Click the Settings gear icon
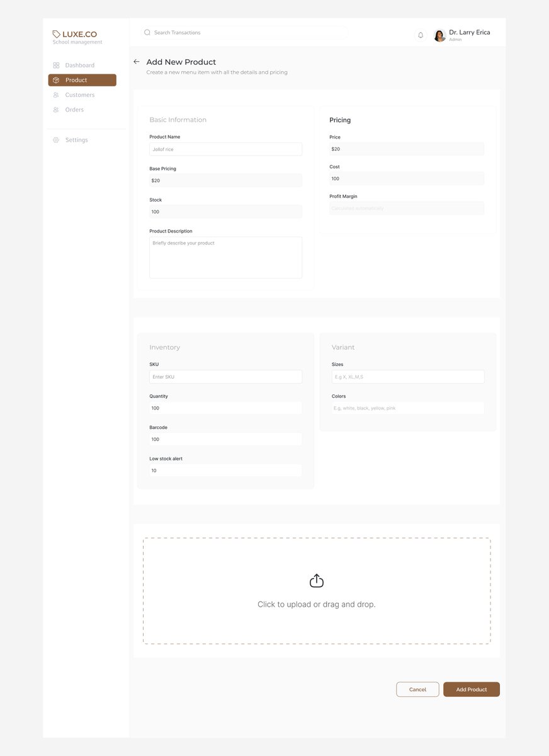549x756 pixels. (x=56, y=140)
